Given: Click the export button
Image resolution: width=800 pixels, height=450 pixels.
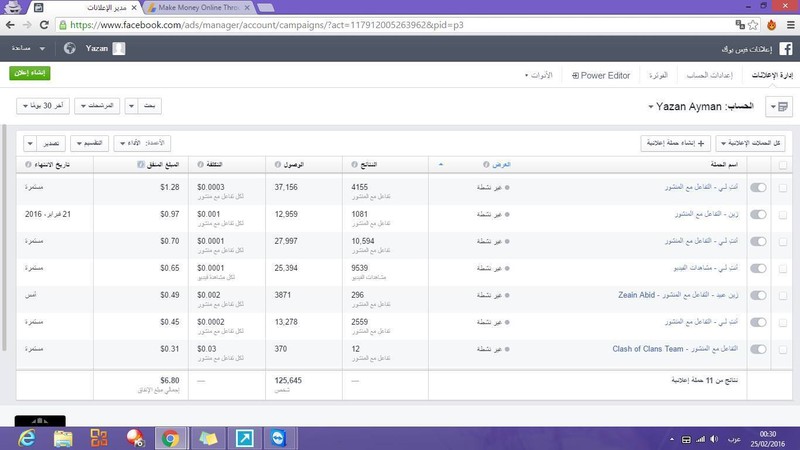Looking at the screenshot, I should coord(51,143).
